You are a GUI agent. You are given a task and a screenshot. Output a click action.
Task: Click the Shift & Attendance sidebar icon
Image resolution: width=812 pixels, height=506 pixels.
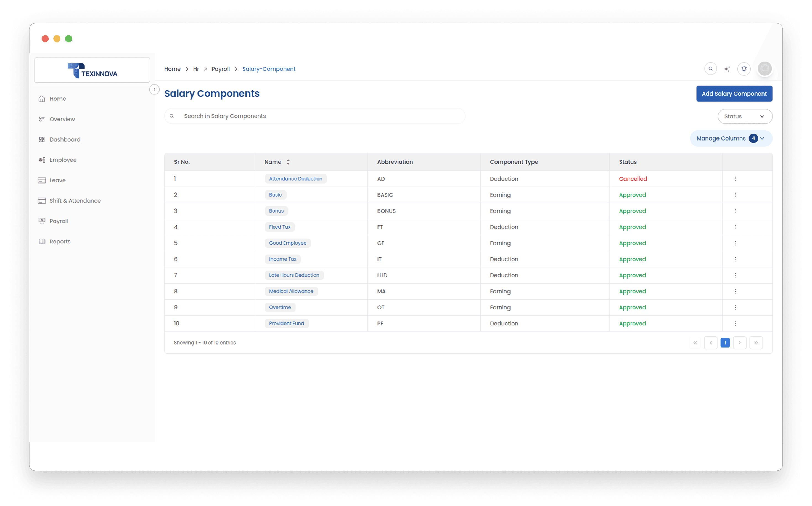[x=42, y=200]
